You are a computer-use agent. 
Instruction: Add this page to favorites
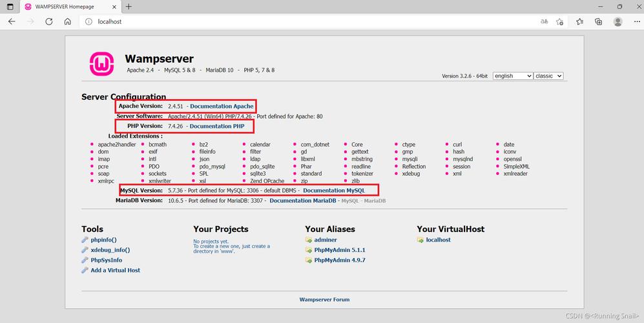coord(559,21)
